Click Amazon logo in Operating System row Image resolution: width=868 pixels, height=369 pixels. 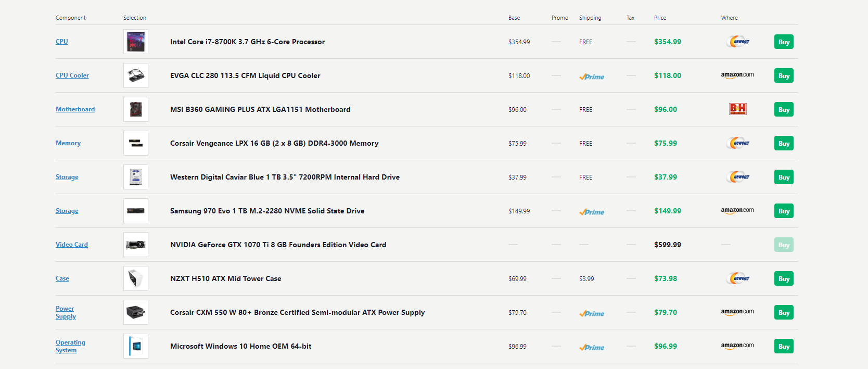click(x=737, y=346)
